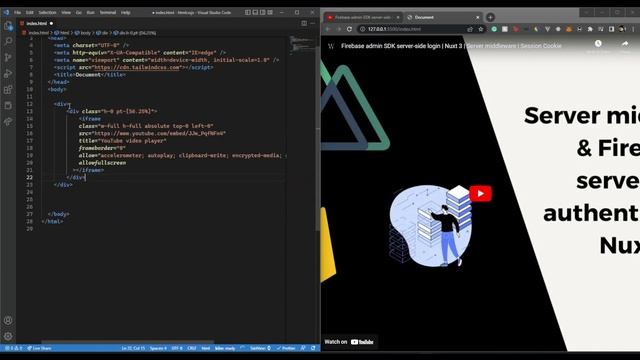Image resolution: width=640 pixels, height=360 pixels.
Task: Click the editor horizontal scrollbar
Action: point(127,342)
